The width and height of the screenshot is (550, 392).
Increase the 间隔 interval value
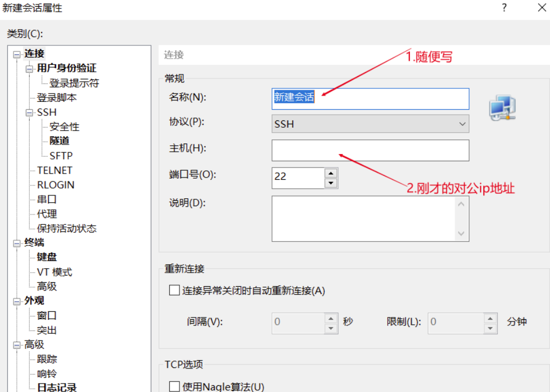tap(331, 318)
